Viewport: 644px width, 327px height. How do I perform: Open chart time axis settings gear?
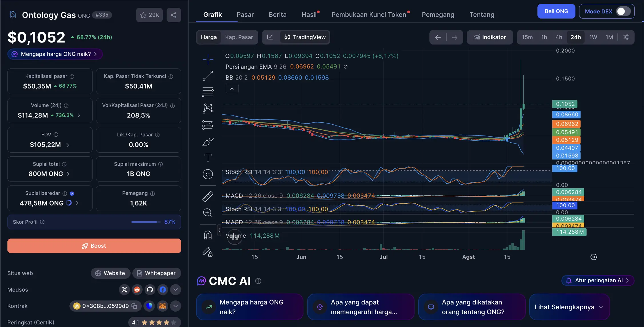[x=593, y=257]
